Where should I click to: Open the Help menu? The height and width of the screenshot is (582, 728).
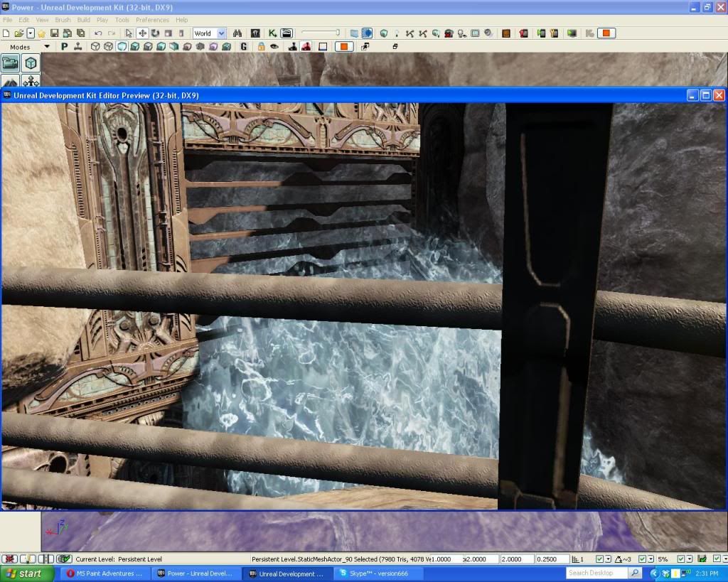coord(181,20)
